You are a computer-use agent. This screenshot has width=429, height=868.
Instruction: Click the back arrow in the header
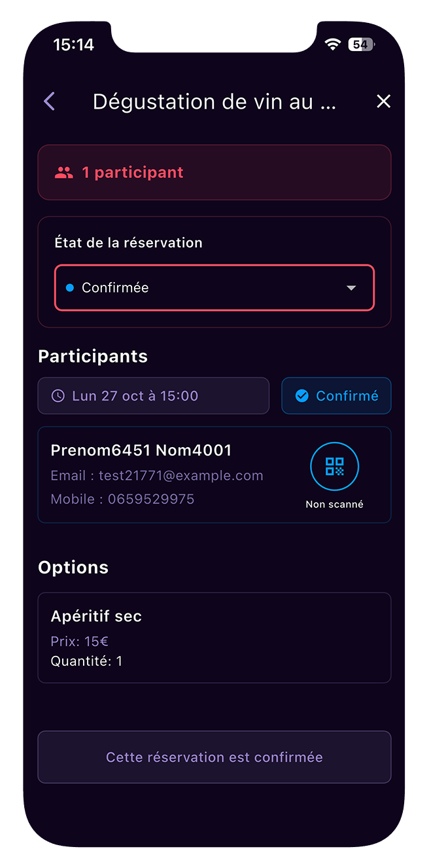click(x=49, y=101)
